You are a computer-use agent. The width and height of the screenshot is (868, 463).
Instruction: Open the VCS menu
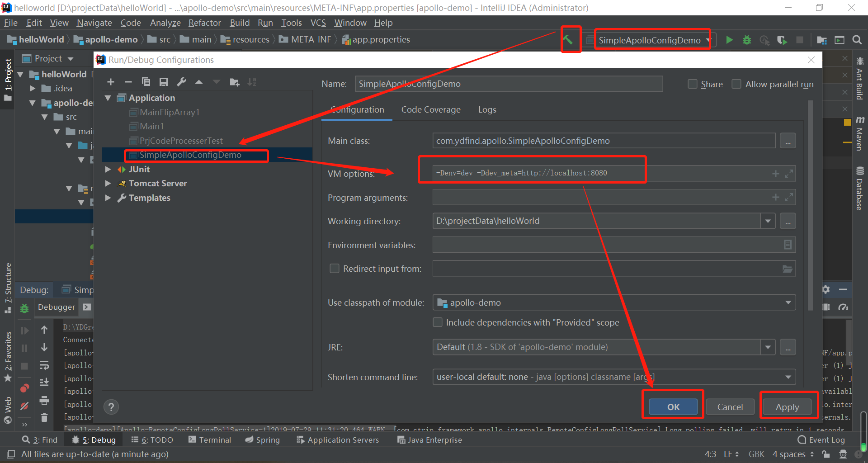pyautogui.click(x=318, y=23)
